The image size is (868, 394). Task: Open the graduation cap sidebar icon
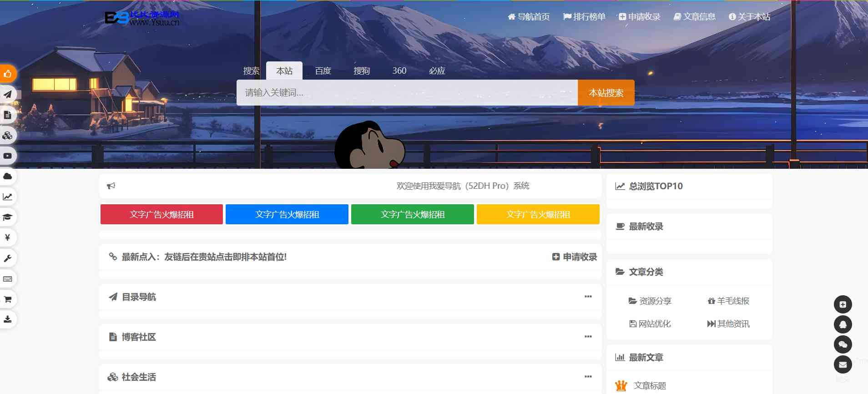point(8,217)
